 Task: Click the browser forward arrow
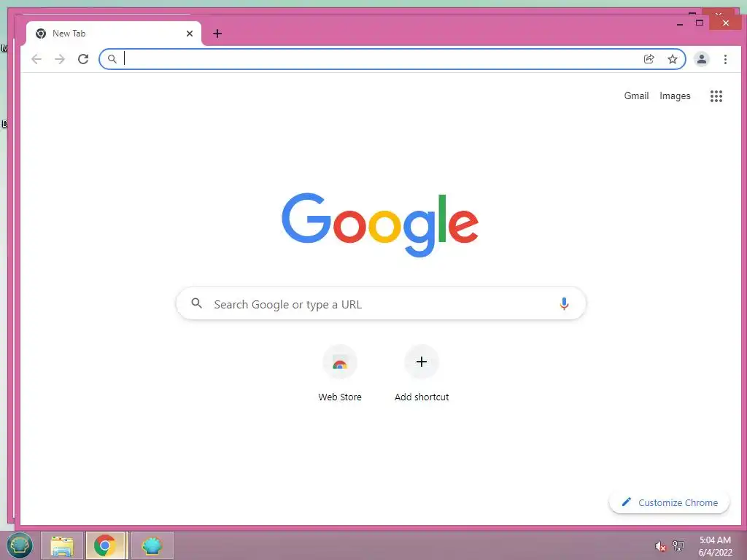60,59
